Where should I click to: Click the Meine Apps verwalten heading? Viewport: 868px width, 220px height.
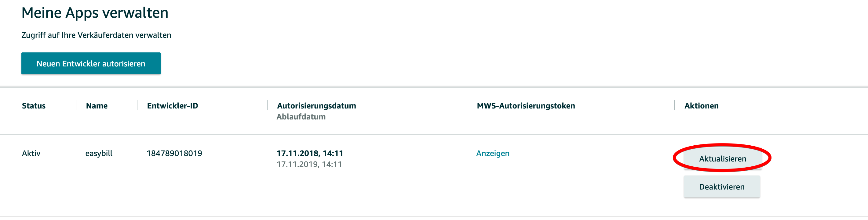click(95, 13)
